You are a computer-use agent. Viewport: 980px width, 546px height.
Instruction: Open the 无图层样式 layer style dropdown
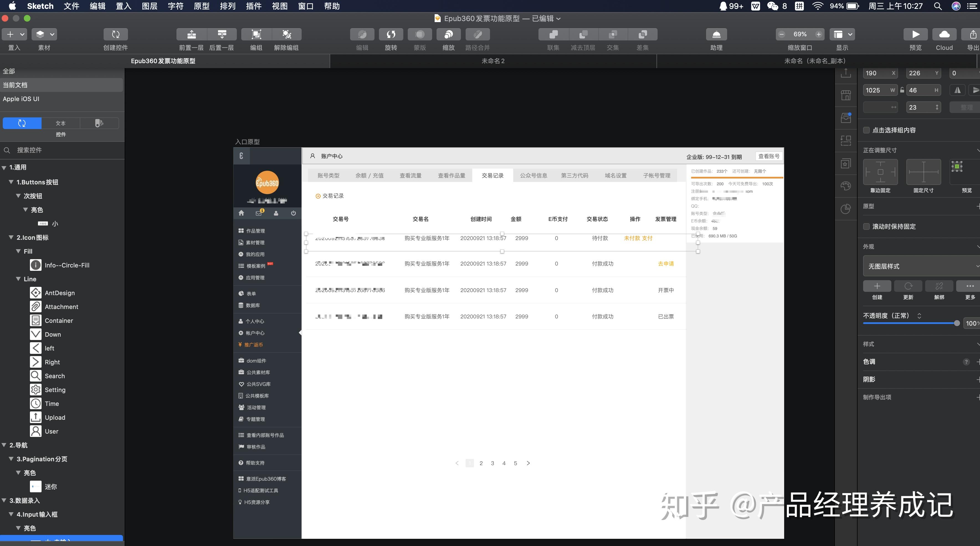[x=921, y=266]
